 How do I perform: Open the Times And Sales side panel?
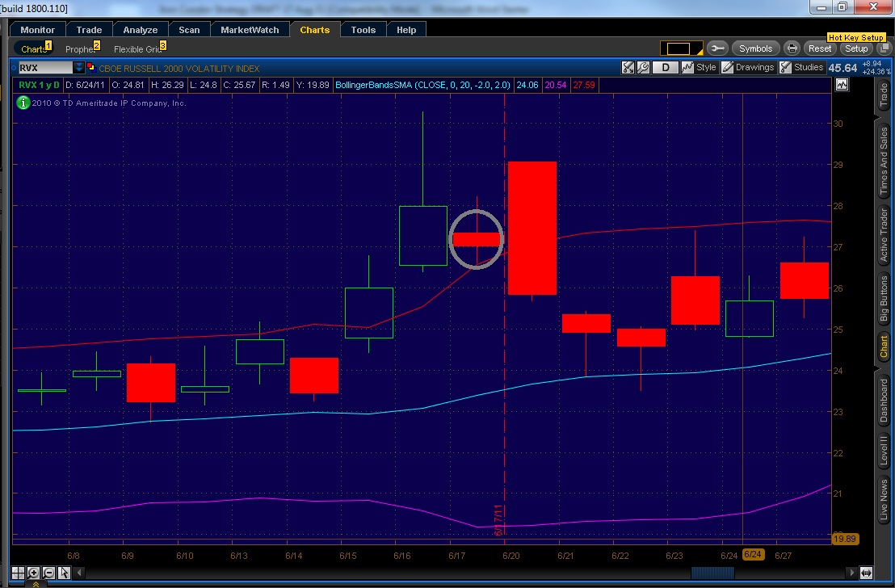point(883,161)
